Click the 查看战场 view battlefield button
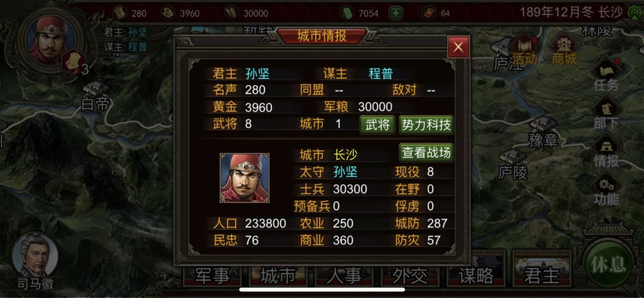The width and height of the screenshot is (644, 298). pos(426,152)
